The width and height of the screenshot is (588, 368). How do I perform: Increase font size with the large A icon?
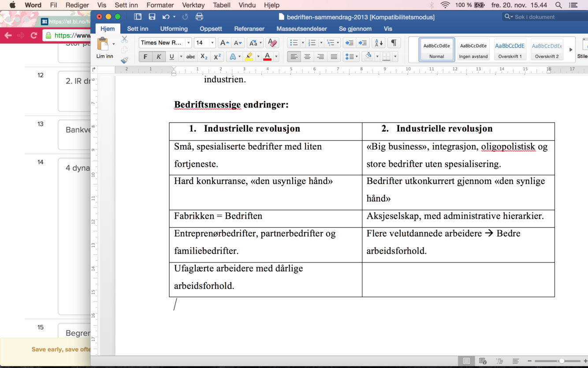224,43
